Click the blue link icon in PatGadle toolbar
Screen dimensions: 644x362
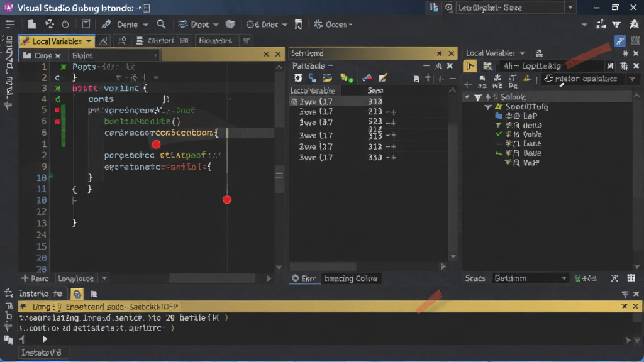[313, 78]
